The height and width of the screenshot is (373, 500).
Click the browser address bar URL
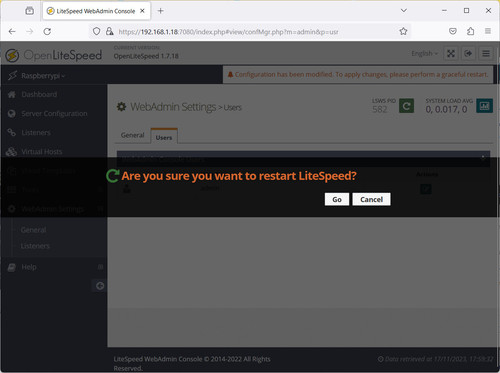228,32
